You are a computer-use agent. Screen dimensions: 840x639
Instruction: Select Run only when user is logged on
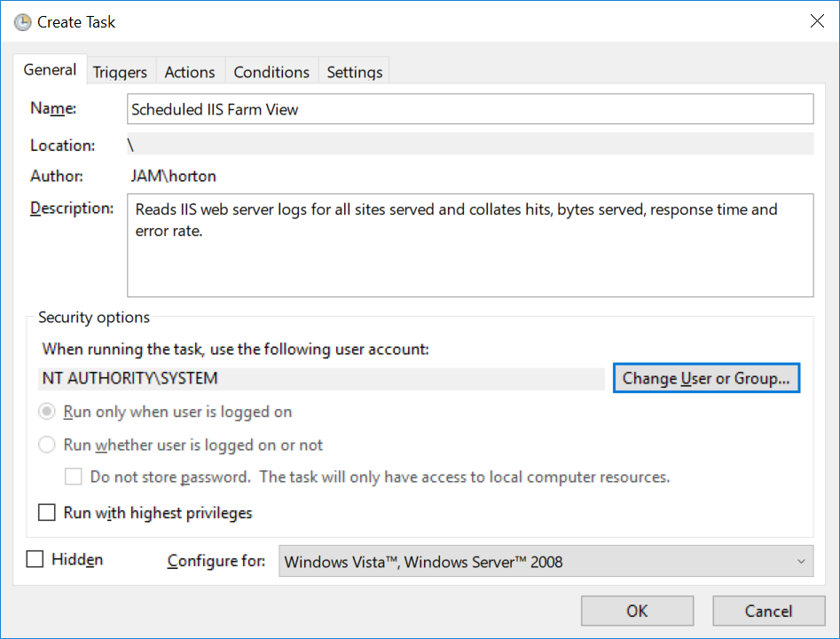[x=47, y=412]
